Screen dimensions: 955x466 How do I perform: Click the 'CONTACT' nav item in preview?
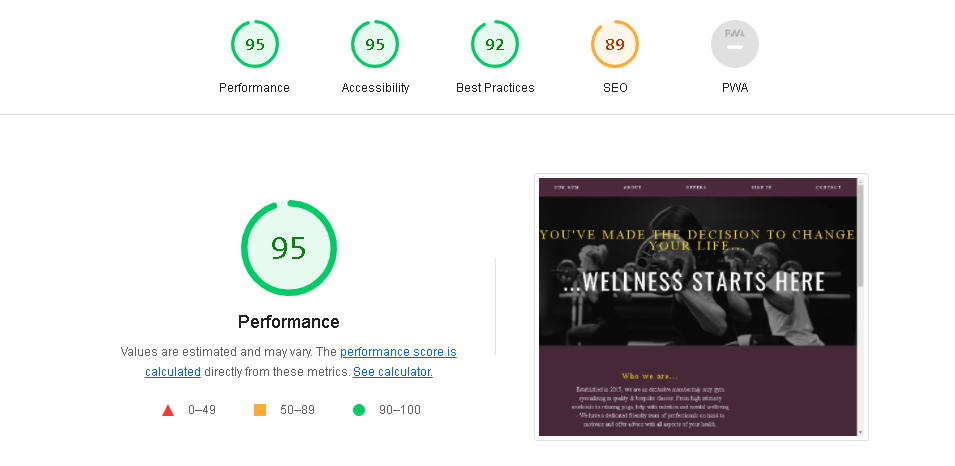click(x=828, y=187)
